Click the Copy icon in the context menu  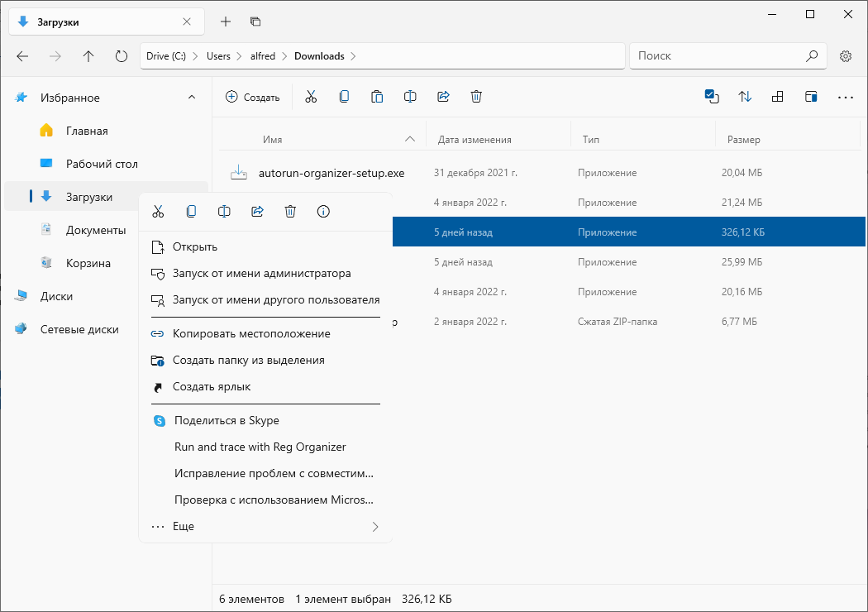point(191,212)
